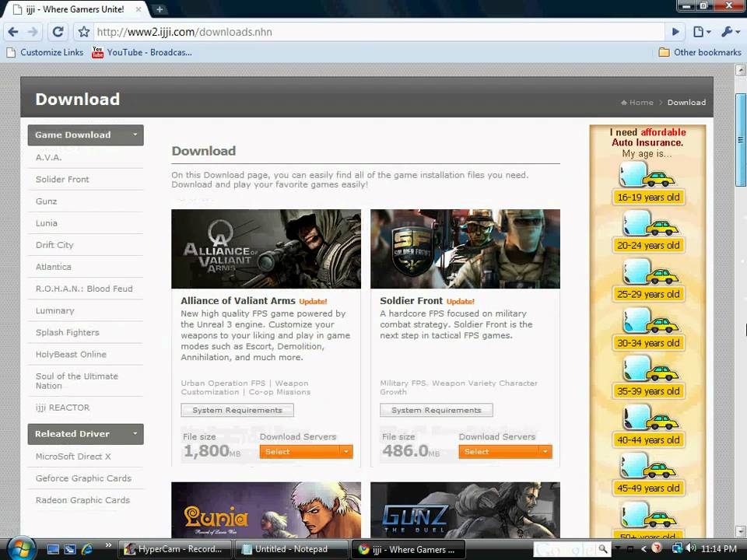Click the desktop search magnifier icon
This screenshot has width=747, height=560.
[602, 549]
